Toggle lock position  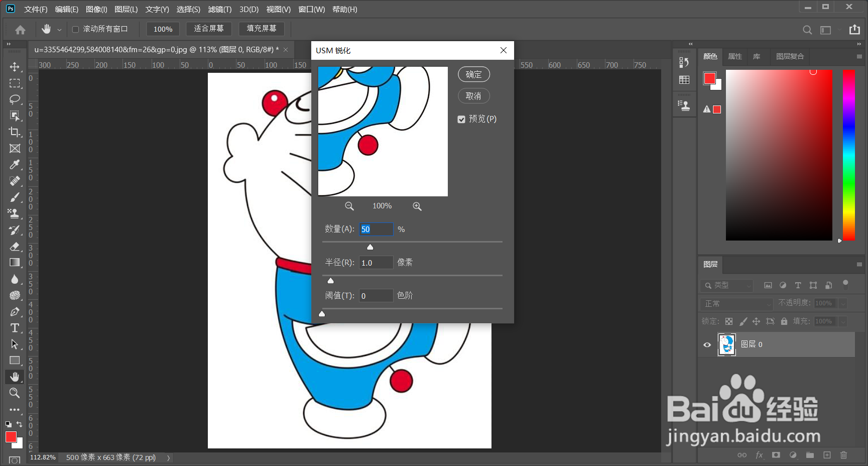point(756,321)
